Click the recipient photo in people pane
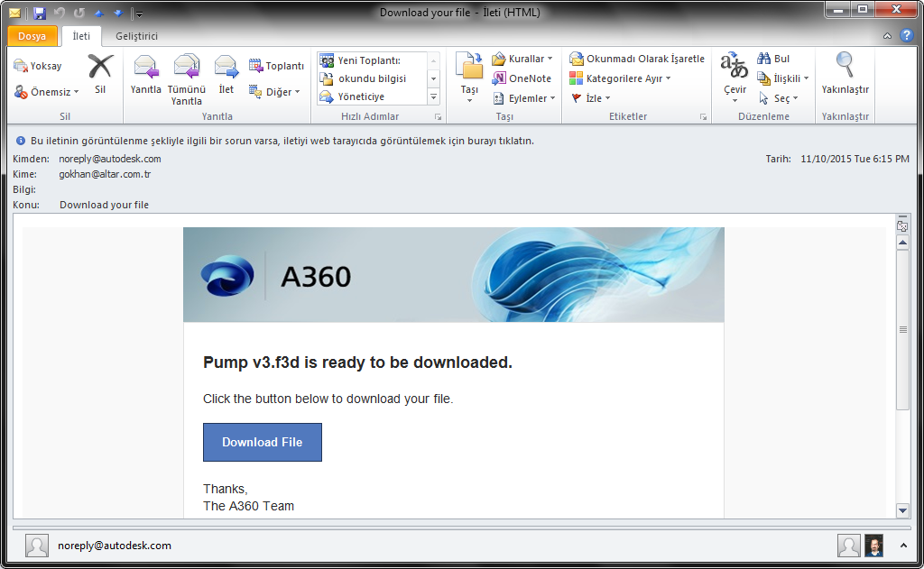This screenshot has width=924, height=569. click(873, 546)
